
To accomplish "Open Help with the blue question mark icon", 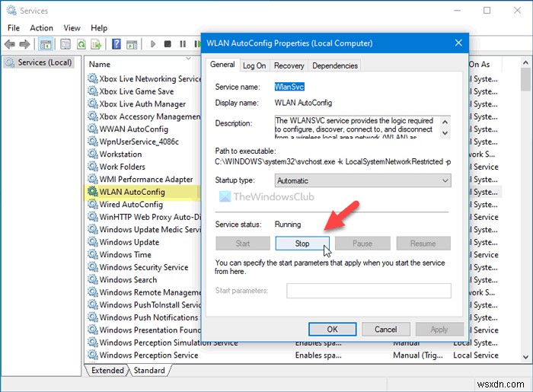I will [116, 44].
